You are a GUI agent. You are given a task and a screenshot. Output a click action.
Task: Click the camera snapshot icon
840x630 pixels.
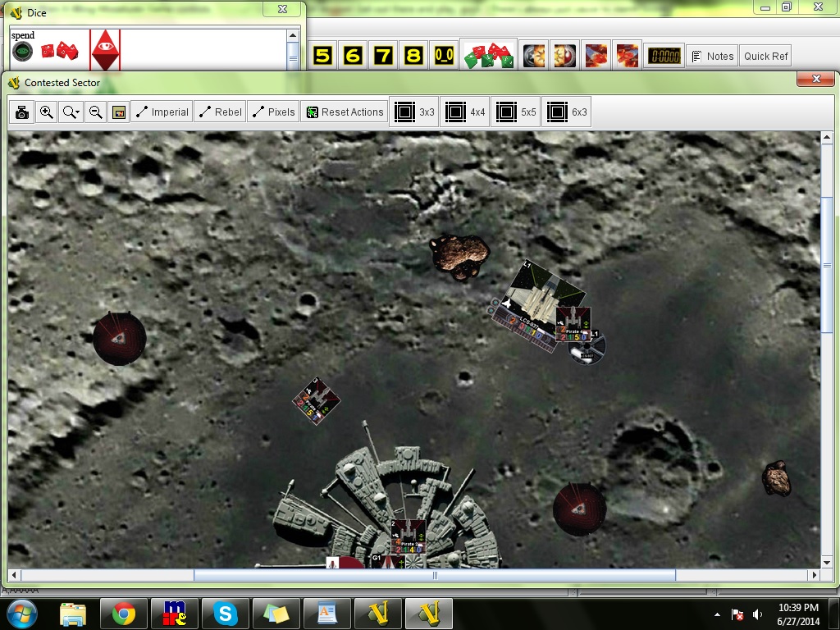click(x=22, y=112)
